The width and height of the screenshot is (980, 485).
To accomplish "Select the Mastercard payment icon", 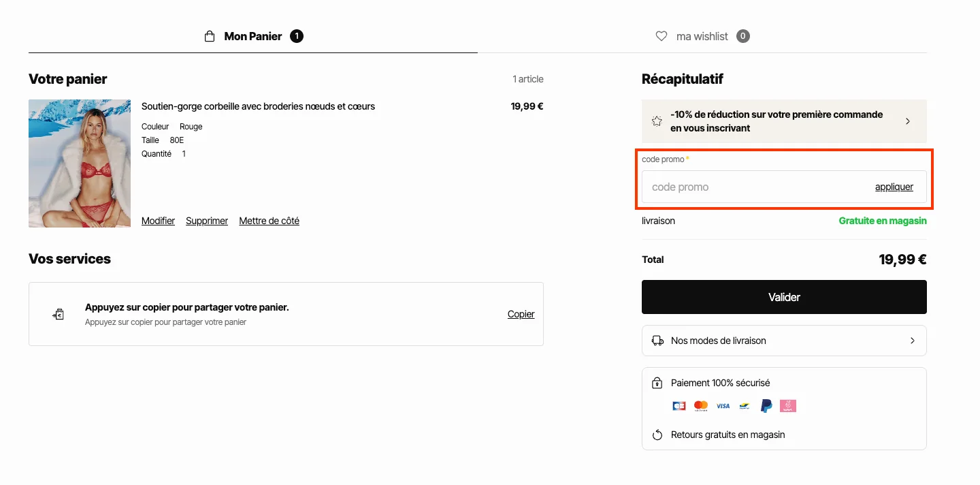I will [700, 405].
